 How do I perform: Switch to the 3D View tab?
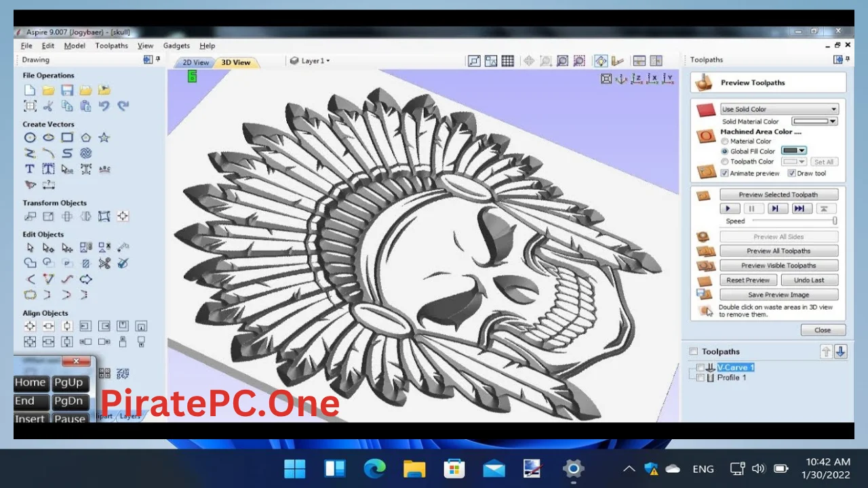(x=236, y=62)
